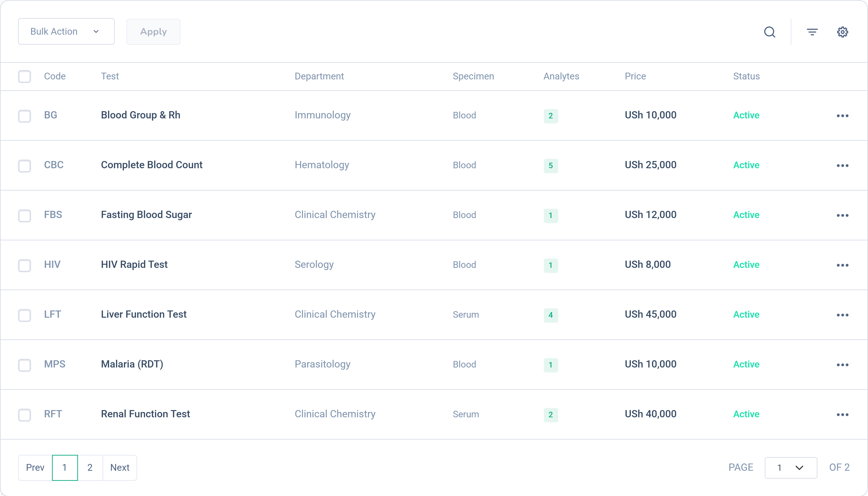This screenshot has height=496, width=868.
Task: Open table settings gear icon
Action: [842, 32]
